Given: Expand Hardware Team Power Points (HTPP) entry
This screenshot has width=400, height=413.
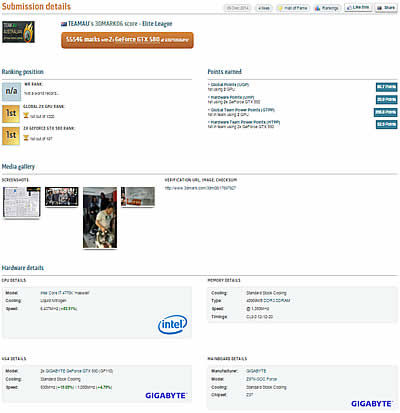Looking at the screenshot, I should coord(245,122).
